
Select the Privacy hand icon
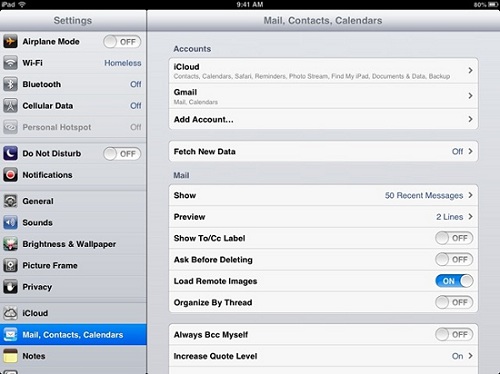tap(10, 287)
